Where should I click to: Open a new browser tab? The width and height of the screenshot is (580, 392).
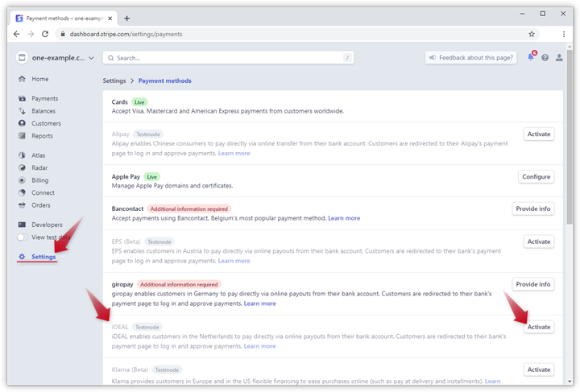pyautogui.click(x=126, y=18)
